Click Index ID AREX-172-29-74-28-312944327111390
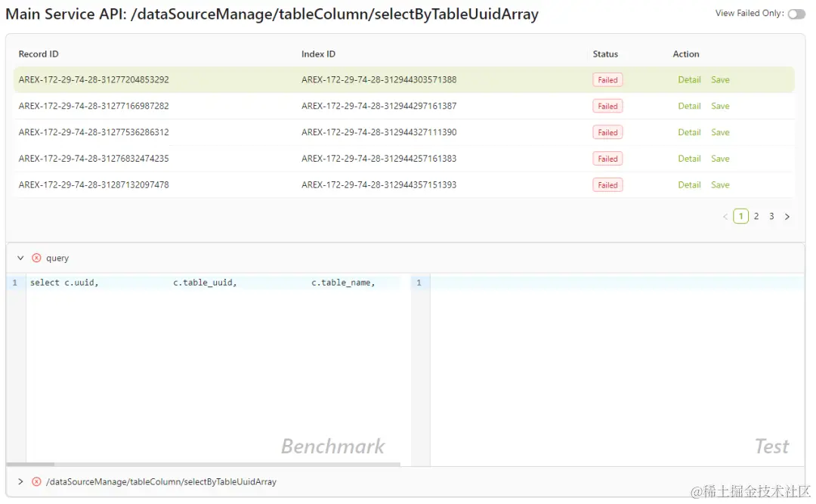 379,132
